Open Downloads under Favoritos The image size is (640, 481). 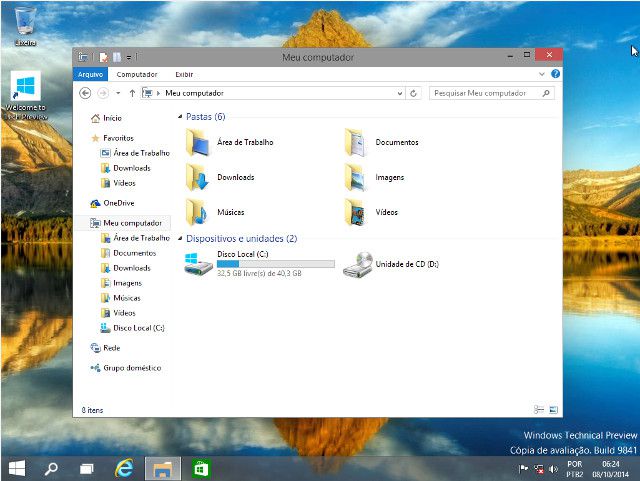(126, 168)
